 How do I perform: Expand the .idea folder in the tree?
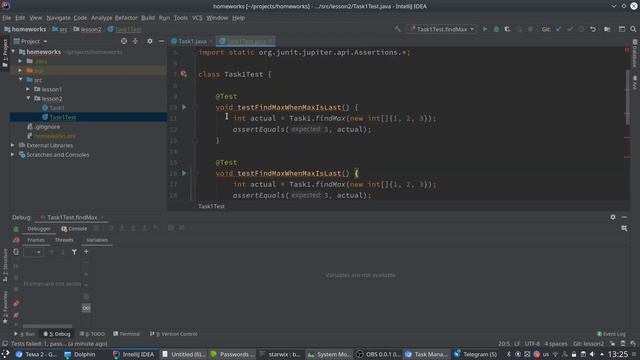tap(20, 61)
